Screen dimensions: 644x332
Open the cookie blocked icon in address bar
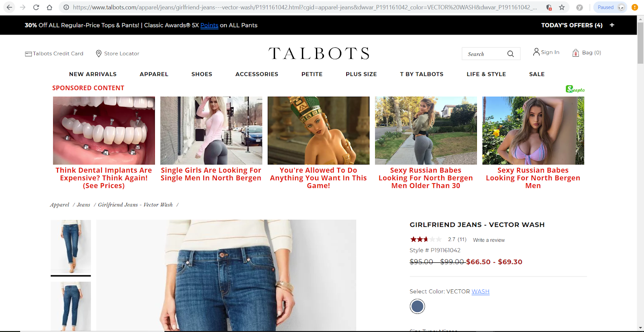coord(549,7)
